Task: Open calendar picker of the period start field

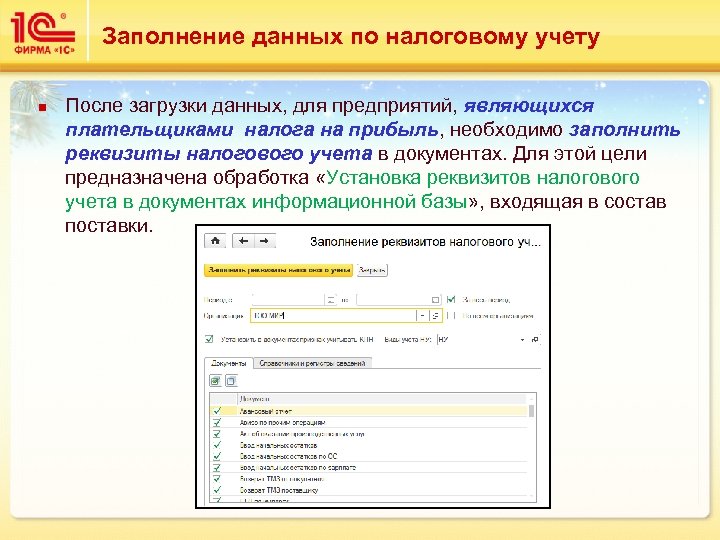Action: coord(331,300)
